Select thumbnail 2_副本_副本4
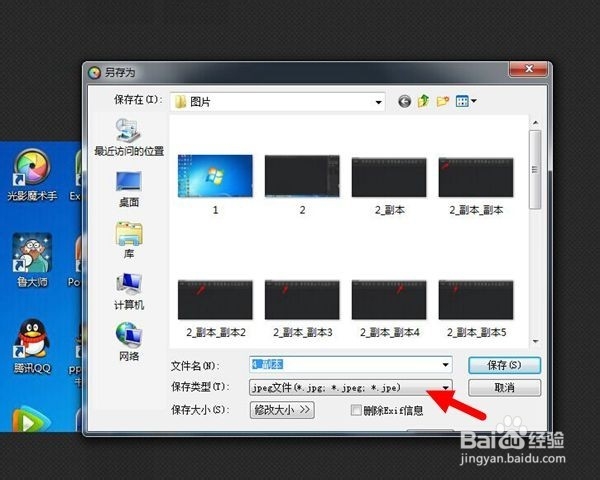The width and height of the screenshot is (600, 480). pos(389,309)
